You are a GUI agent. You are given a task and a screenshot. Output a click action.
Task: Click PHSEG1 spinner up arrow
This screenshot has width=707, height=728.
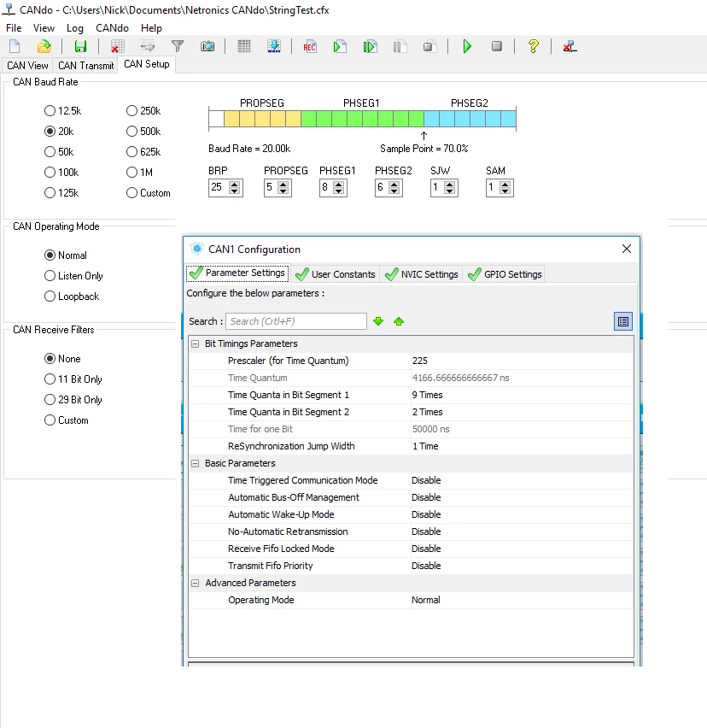click(x=339, y=184)
